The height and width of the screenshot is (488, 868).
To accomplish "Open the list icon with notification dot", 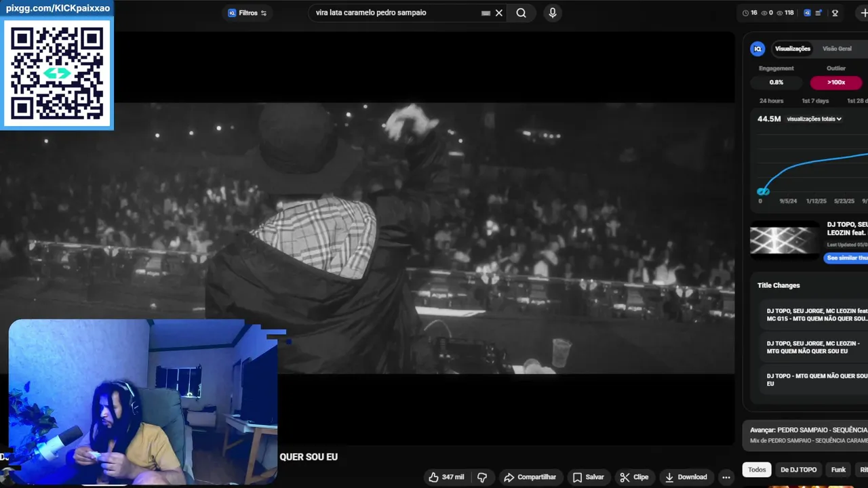I will click(x=819, y=13).
